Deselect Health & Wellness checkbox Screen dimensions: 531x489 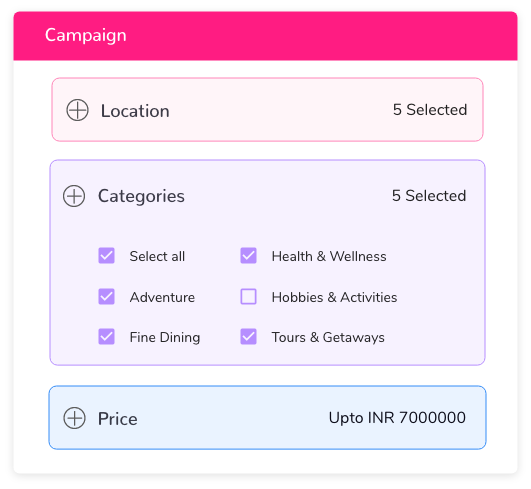249,256
